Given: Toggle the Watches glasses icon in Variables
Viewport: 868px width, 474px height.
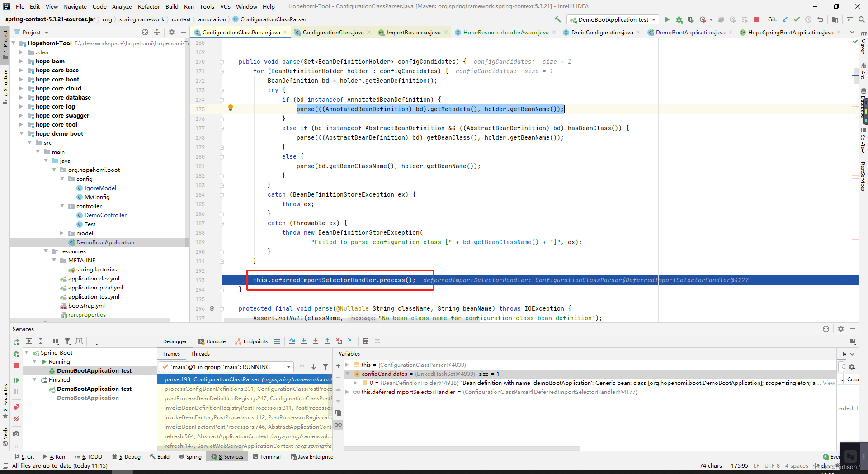Looking at the screenshot, I should coord(338,425).
